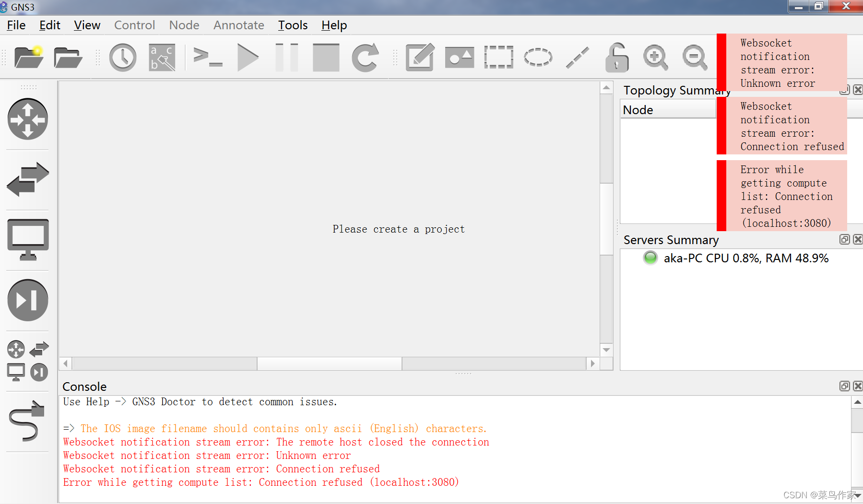
Task: Click workspace vertical scrollbar up arrow
Action: coord(606,88)
